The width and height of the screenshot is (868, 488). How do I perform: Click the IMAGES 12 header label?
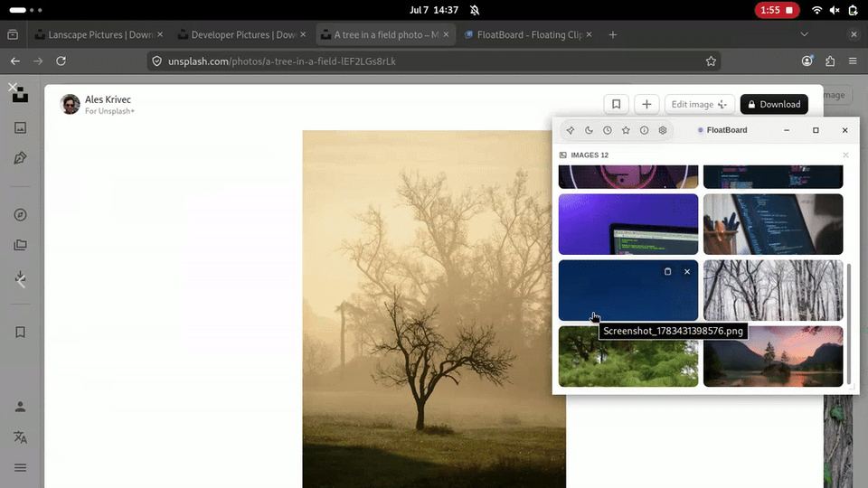590,155
